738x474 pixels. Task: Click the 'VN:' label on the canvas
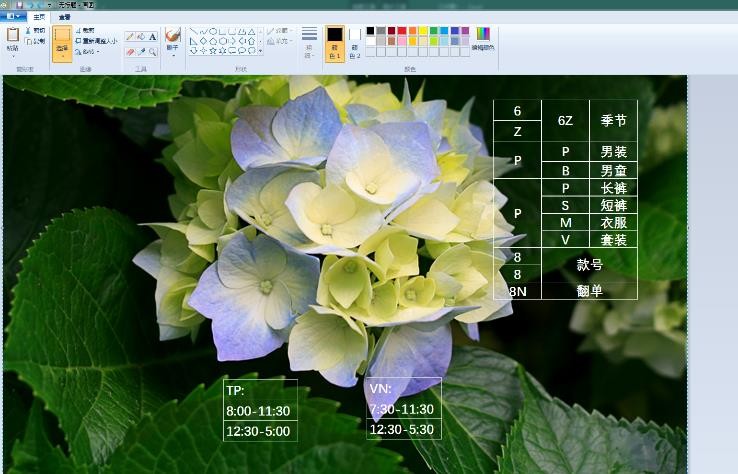pyautogui.click(x=380, y=389)
